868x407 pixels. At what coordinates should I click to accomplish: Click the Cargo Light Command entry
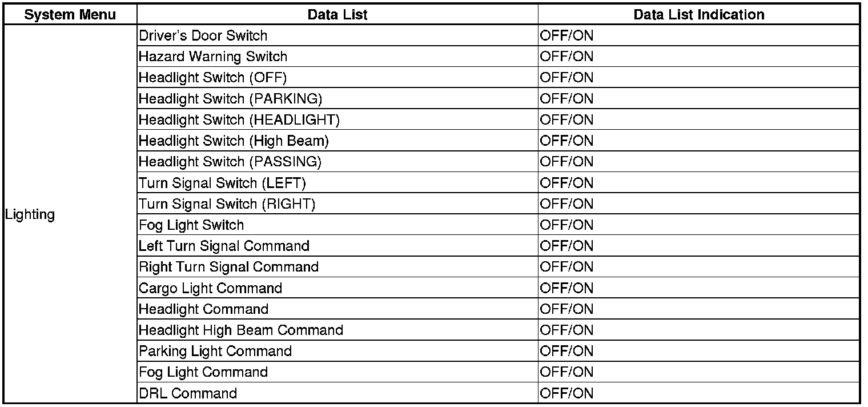[210, 288]
